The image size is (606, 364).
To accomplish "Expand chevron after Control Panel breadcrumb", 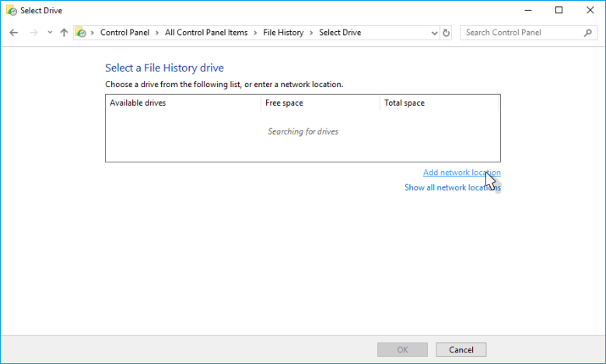I will (158, 33).
